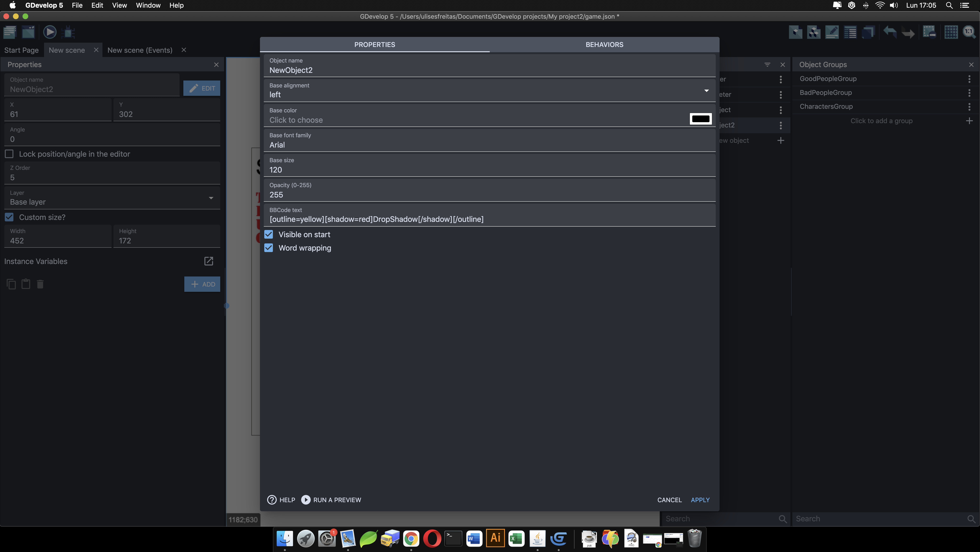Click the undo arrow icon in the toolbar
This screenshot has height=552, width=980.
[x=890, y=32]
